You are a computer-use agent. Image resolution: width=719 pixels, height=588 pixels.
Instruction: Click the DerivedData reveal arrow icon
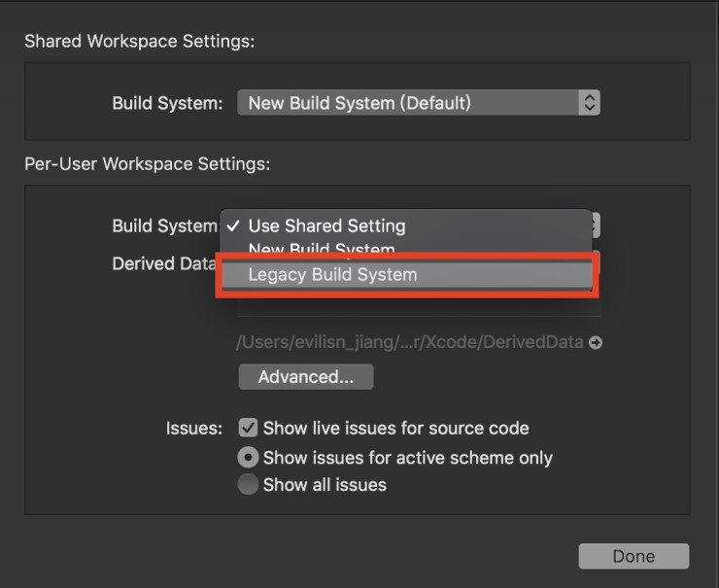(x=596, y=342)
